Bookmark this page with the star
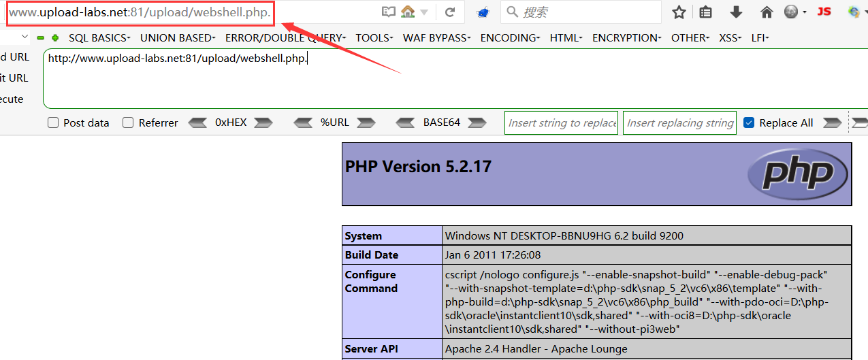 pyautogui.click(x=679, y=12)
